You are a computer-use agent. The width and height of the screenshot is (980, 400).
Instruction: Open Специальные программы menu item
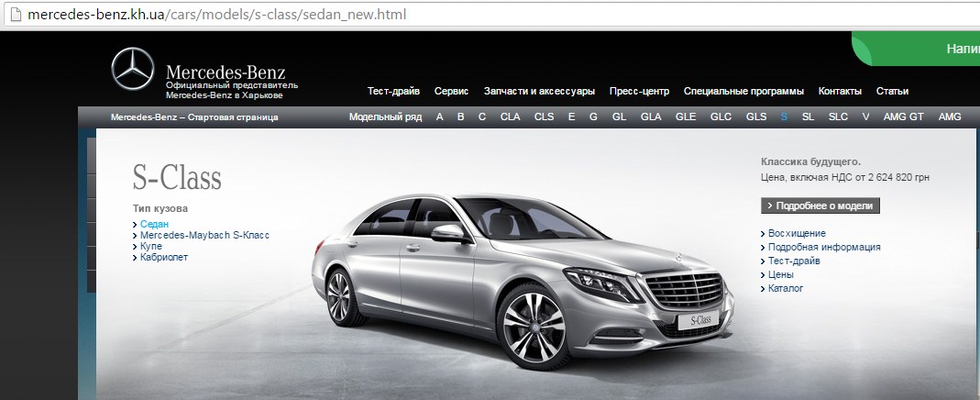tap(743, 91)
